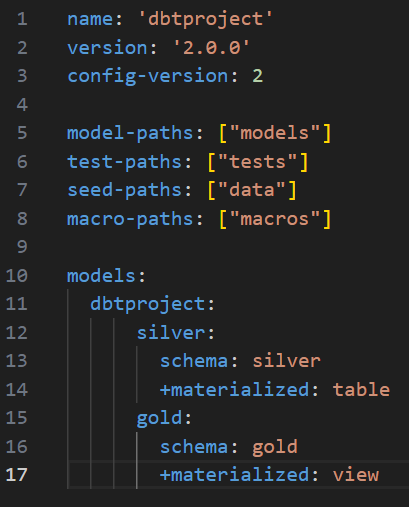The height and width of the screenshot is (507, 409).
Task: Click the dbtproject: key on line 11
Action: 153,304
